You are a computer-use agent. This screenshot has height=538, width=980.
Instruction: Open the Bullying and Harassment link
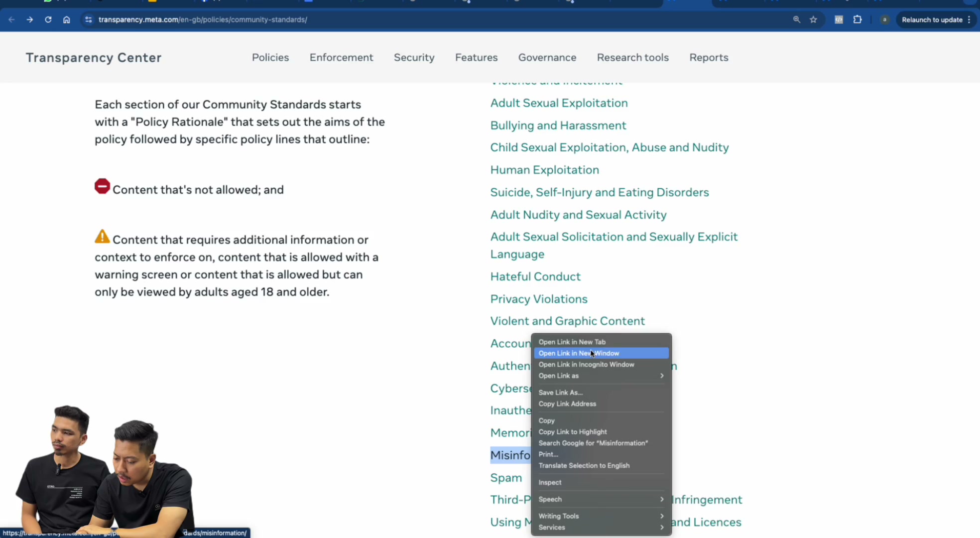coord(558,126)
